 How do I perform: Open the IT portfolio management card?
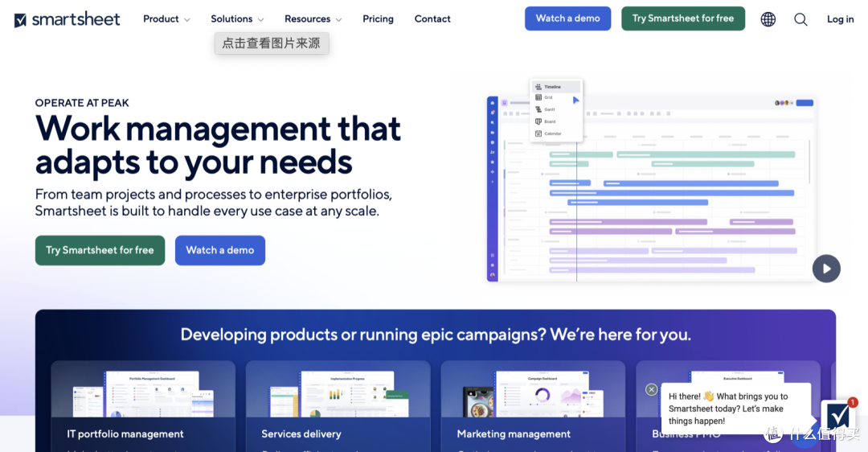[143, 406]
